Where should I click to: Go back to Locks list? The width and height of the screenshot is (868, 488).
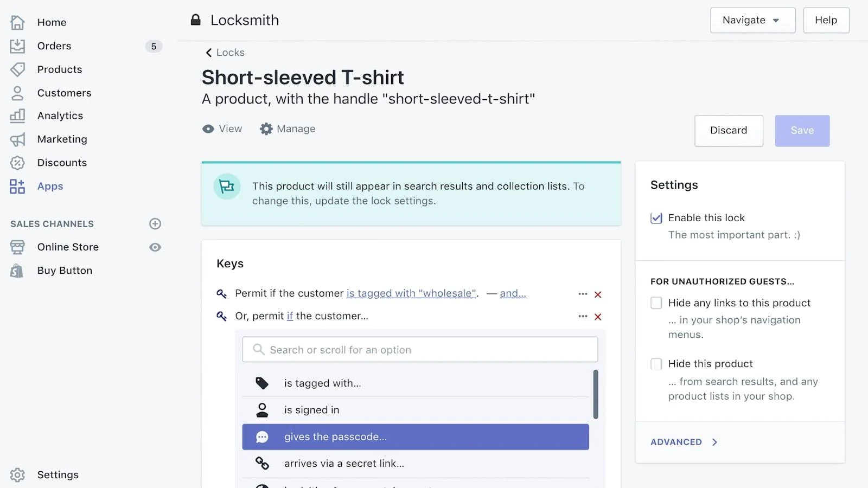click(225, 53)
